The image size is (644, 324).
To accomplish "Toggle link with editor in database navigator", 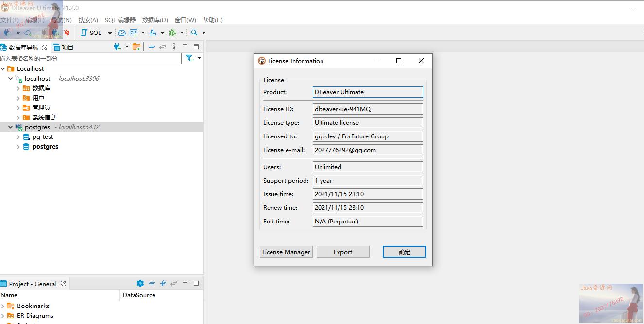I will [163, 47].
